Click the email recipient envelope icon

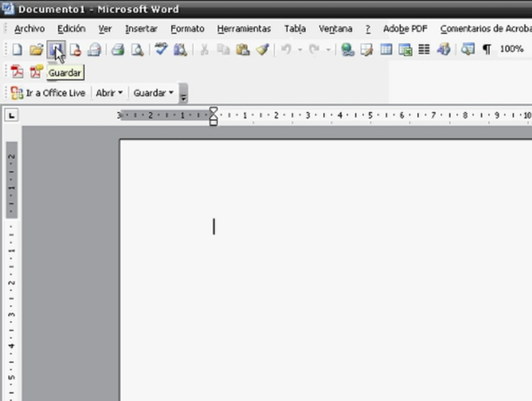point(94,50)
